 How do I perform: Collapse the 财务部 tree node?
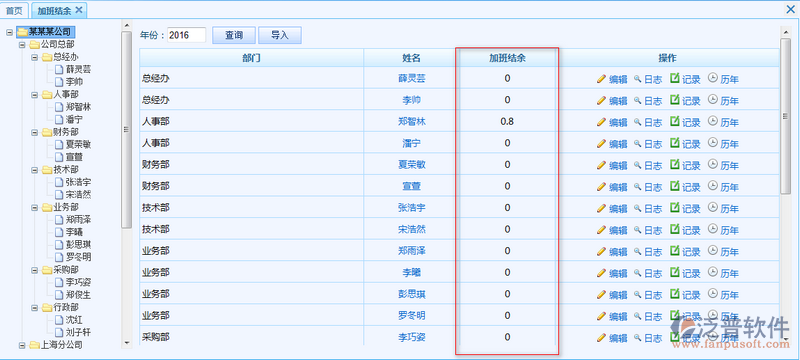[34, 132]
